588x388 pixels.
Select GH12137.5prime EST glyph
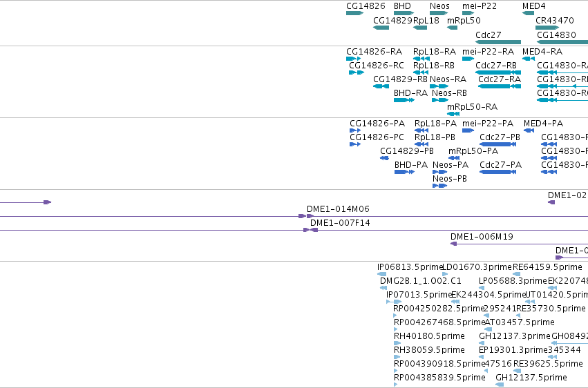click(500, 385)
